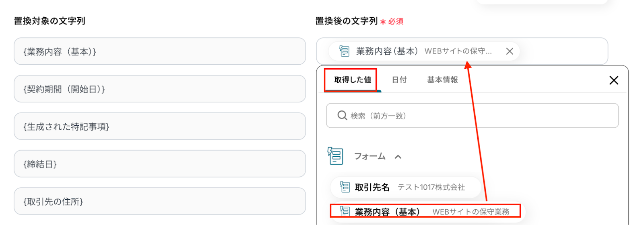Click the {契約期間（開始日）} target field
Screen dimensions: 644x225
(160, 89)
